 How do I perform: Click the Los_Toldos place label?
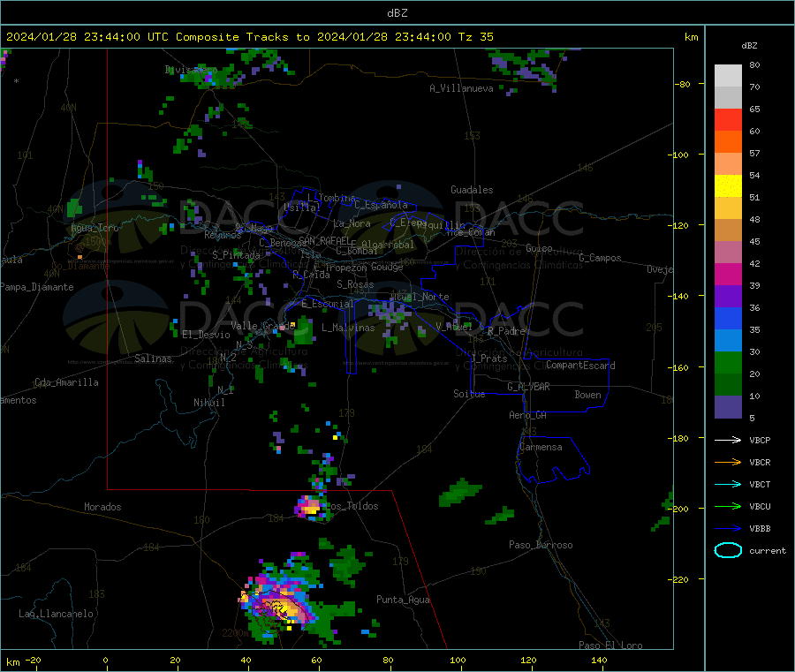click(x=353, y=506)
